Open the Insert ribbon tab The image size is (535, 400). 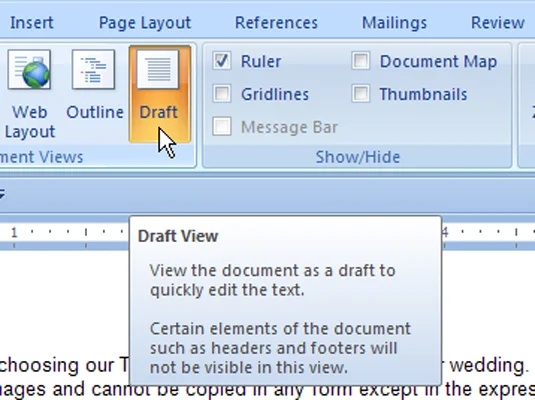[32, 23]
